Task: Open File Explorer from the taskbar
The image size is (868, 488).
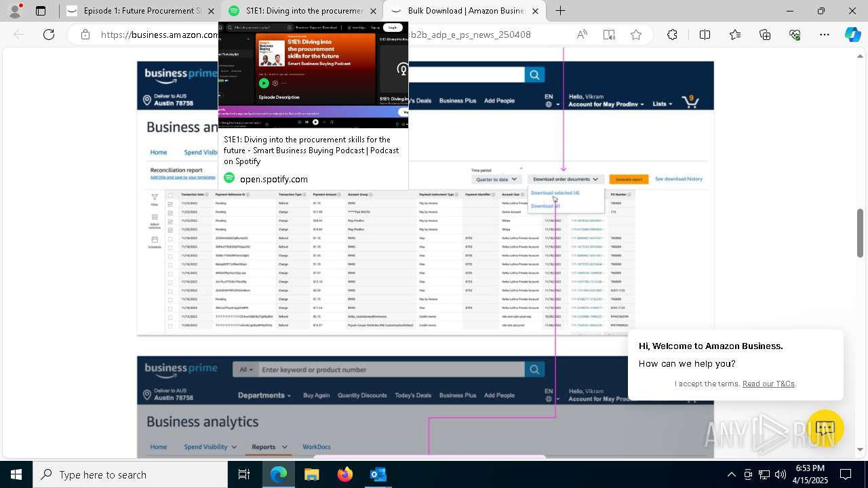Action: [x=312, y=474]
